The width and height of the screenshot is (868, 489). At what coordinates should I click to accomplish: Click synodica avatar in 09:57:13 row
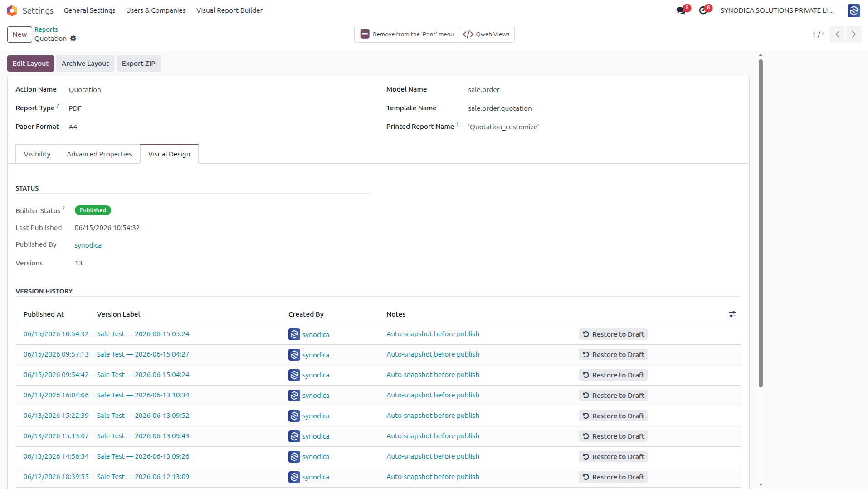tap(294, 355)
